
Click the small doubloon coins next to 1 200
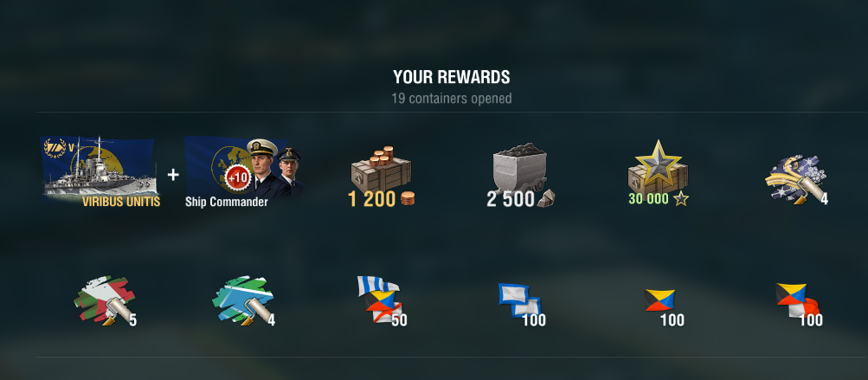click(408, 199)
